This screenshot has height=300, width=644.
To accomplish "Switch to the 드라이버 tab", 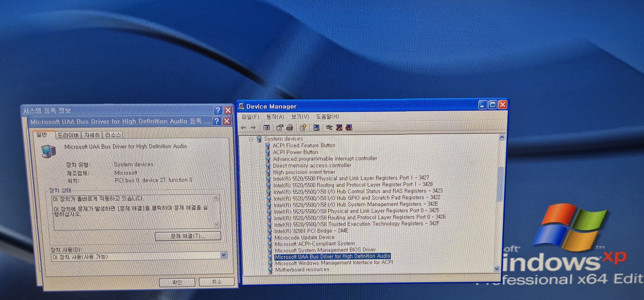I will click(68, 135).
